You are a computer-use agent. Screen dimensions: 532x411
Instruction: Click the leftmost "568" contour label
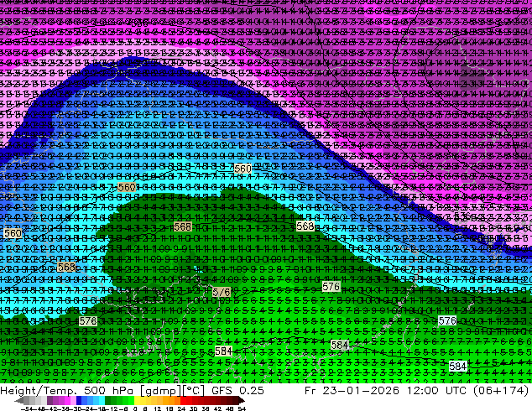click(x=66, y=267)
